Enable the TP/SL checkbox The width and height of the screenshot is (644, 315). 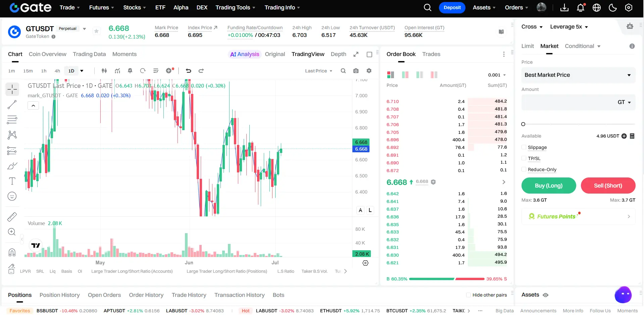524,158
